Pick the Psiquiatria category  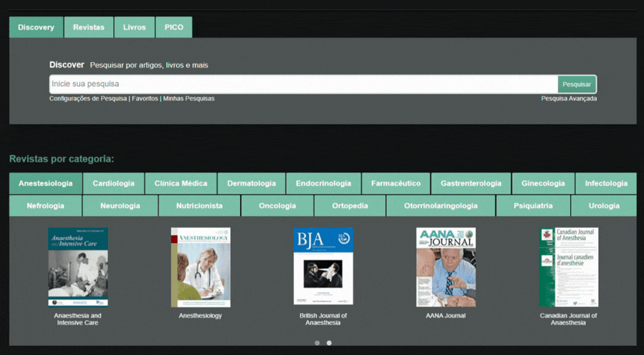(534, 206)
